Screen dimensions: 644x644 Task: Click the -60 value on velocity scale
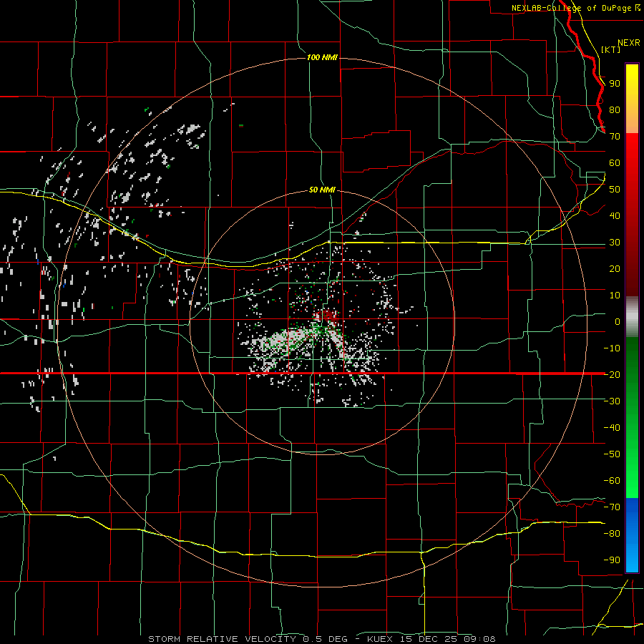[x=612, y=481]
